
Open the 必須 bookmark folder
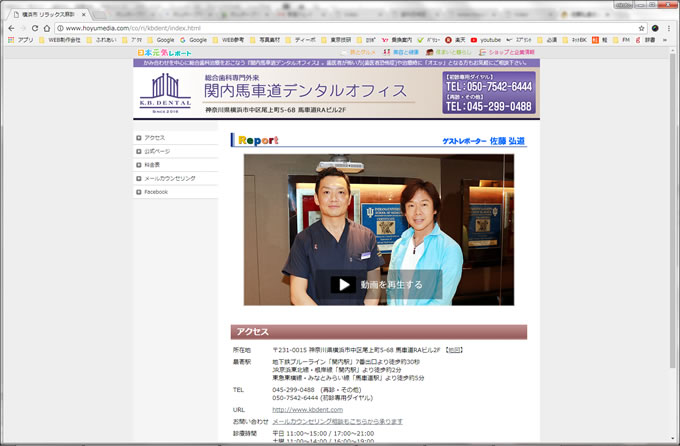tap(547, 40)
